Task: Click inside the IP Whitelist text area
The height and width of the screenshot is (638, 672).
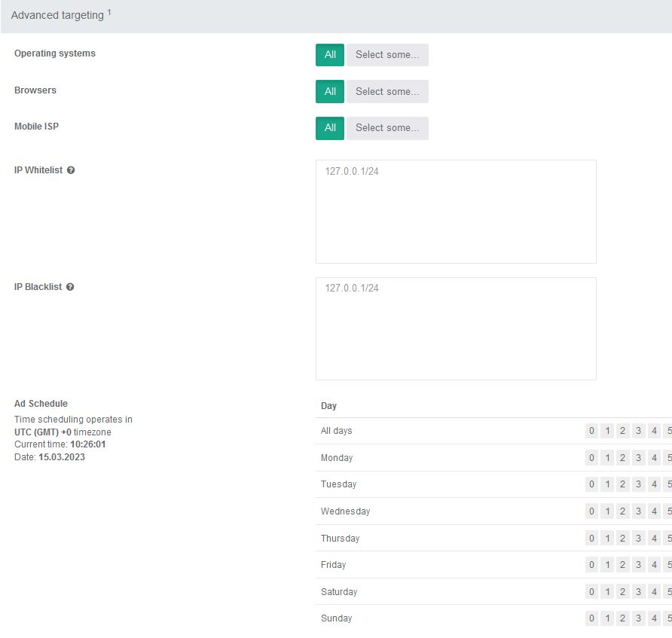Action: 456,212
